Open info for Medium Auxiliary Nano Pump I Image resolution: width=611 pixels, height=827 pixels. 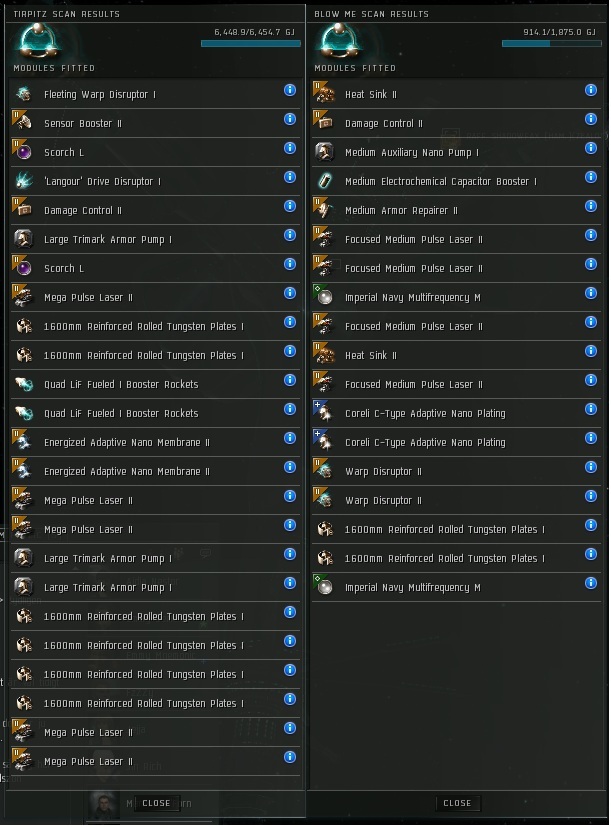[591, 148]
